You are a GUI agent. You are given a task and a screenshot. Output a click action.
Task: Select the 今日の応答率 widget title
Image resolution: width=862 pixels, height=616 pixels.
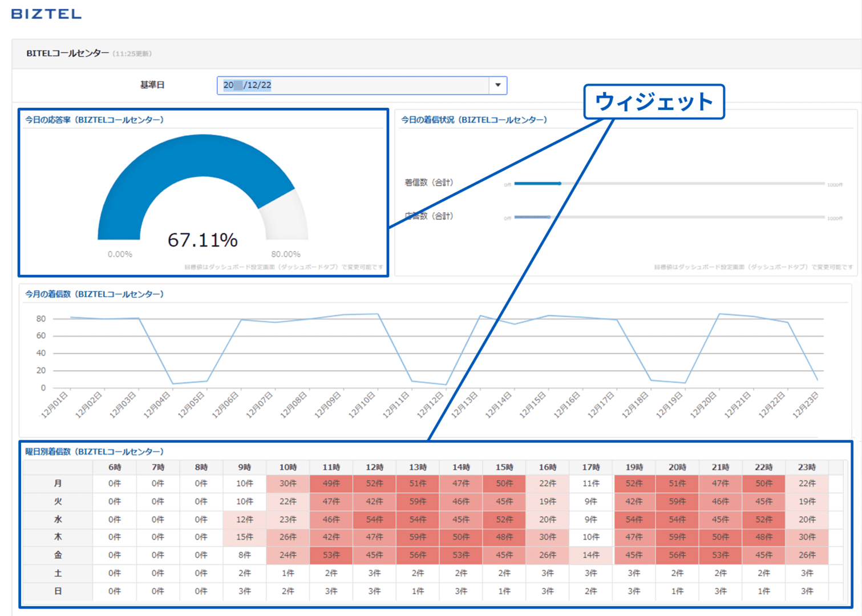pyautogui.click(x=94, y=120)
